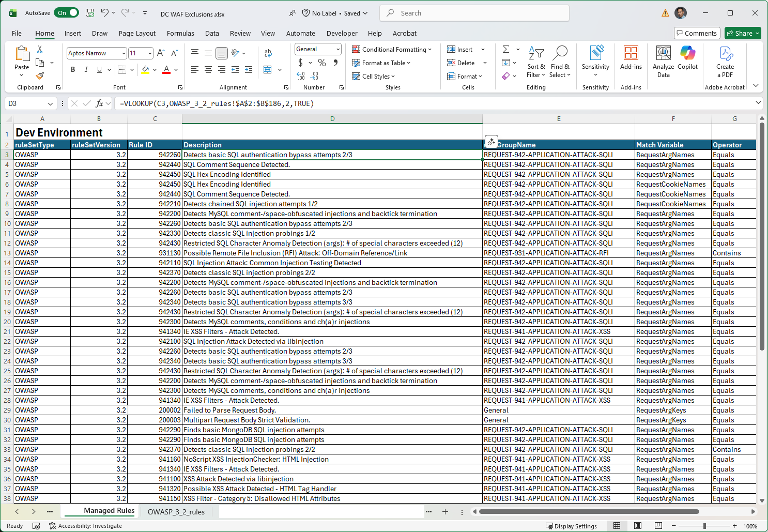Screen dimensions: 768x532
Task: Click the AutoSum sigma icon
Action: (x=506, y=49)
